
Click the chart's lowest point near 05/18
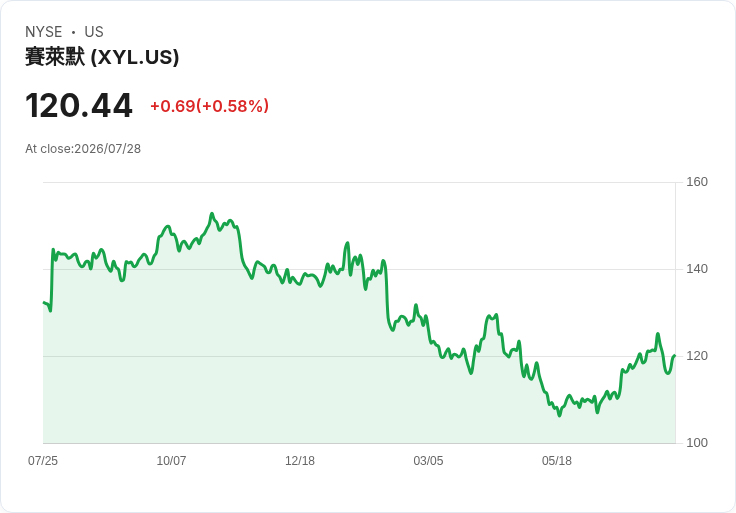click(x=559, y=415)
